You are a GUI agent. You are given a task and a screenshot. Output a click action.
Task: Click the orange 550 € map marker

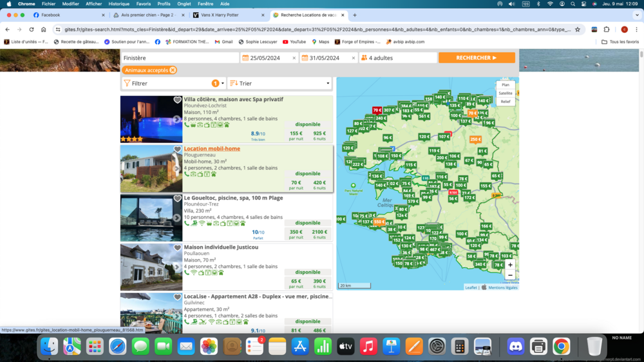[x=379, y=222]
